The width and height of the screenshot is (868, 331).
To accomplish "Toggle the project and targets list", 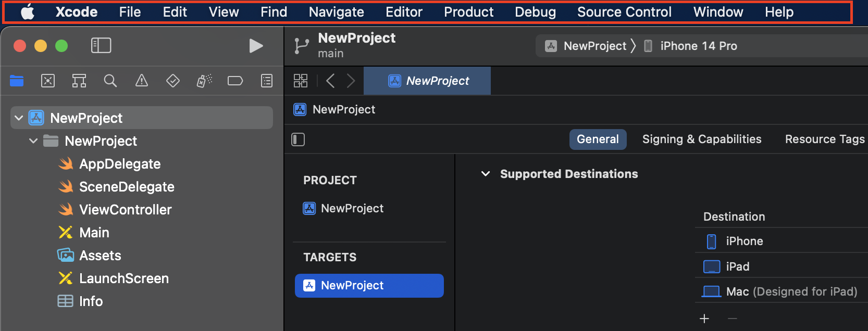I will click(x=298, y=139).
